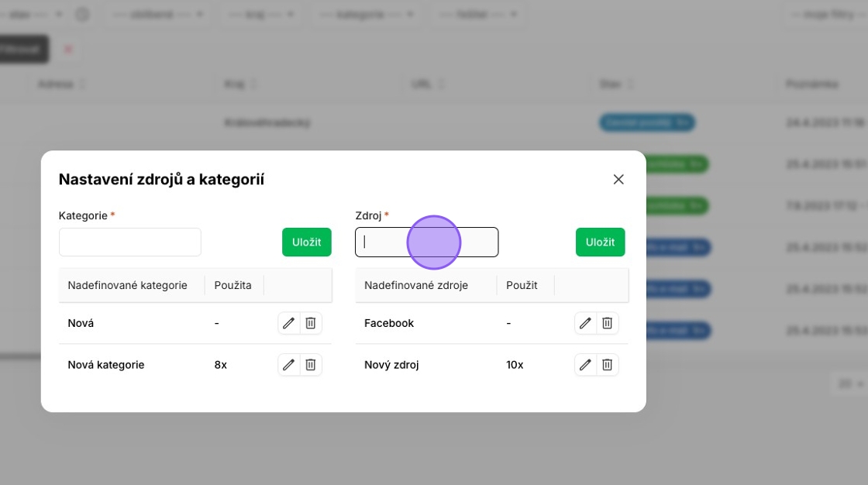The height and width of the screenshot is (485, 868).
Task: Delete the Nový zdroj entry
Action: pyautogui.click(x=608, y=364)
